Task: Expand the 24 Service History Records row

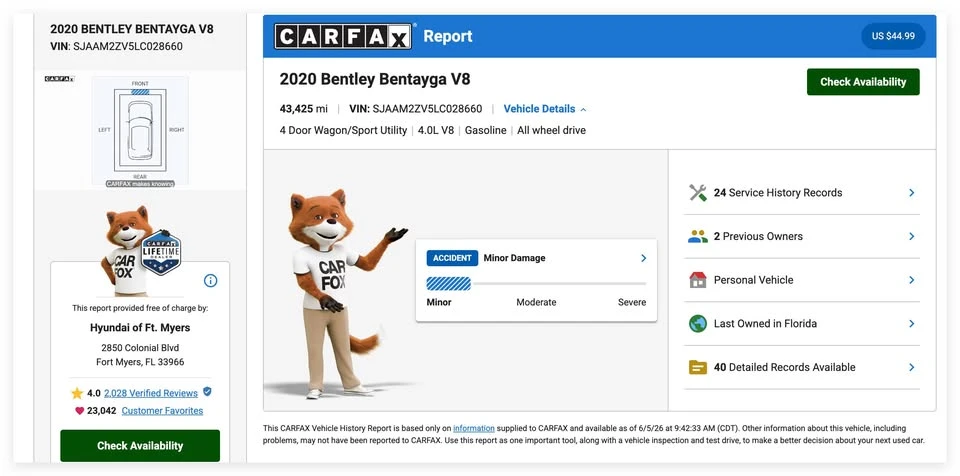Action: (x=801, y=193)
